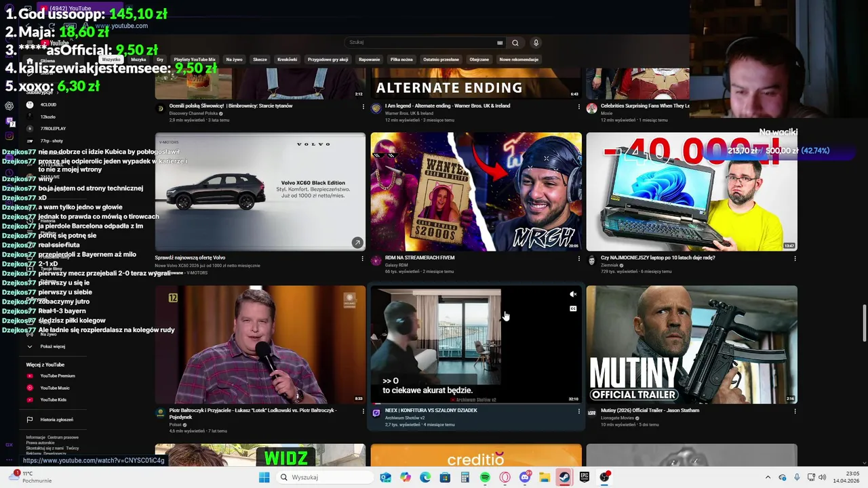Open 4CLOUD subscription channel
Screen dimensions: 868x488
pos(47,105)
